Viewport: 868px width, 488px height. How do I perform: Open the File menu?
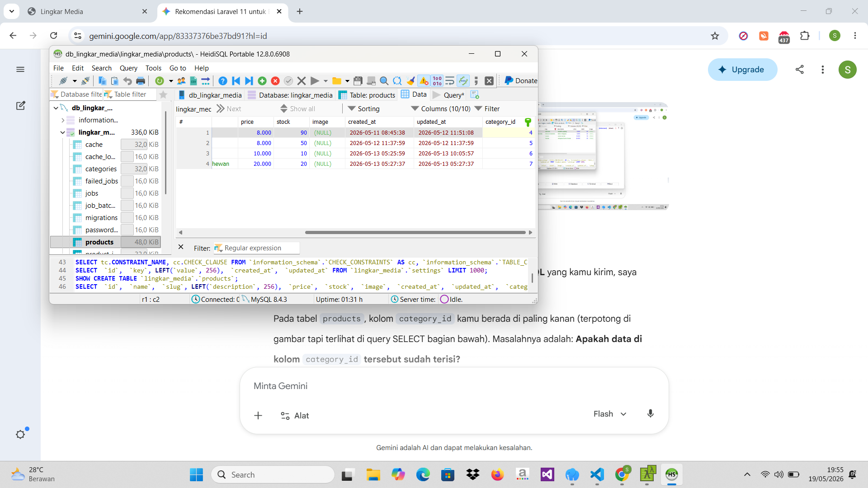coord(58,68)
